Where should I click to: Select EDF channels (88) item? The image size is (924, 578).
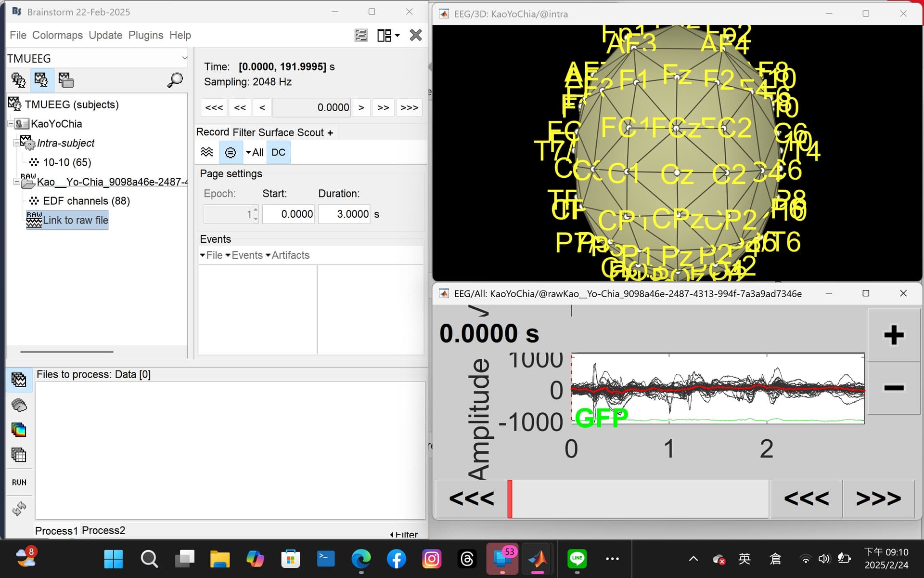[x=79, y=201]
